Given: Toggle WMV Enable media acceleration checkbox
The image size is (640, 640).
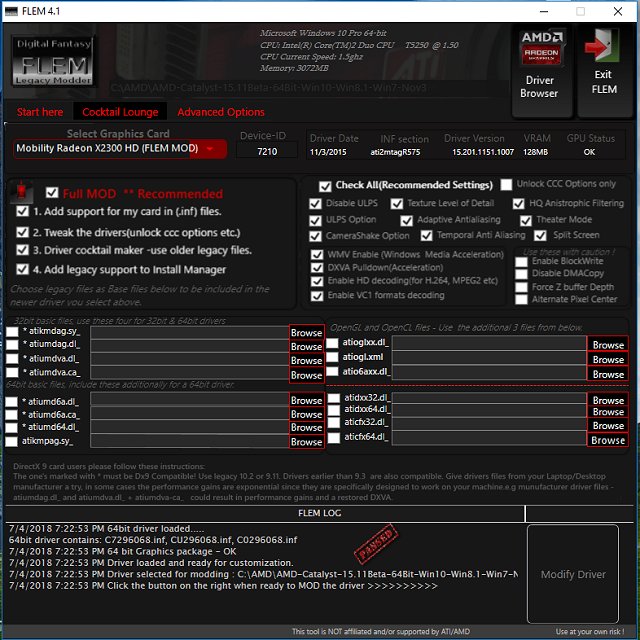Looking at the screenshot, I should pyautogui.click(x=317, y=255).
